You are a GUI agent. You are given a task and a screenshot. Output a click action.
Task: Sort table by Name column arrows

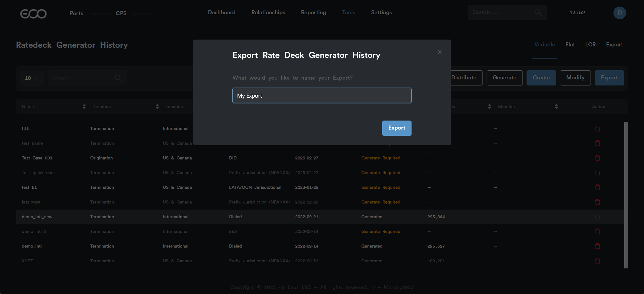click(x=84, y=107)
